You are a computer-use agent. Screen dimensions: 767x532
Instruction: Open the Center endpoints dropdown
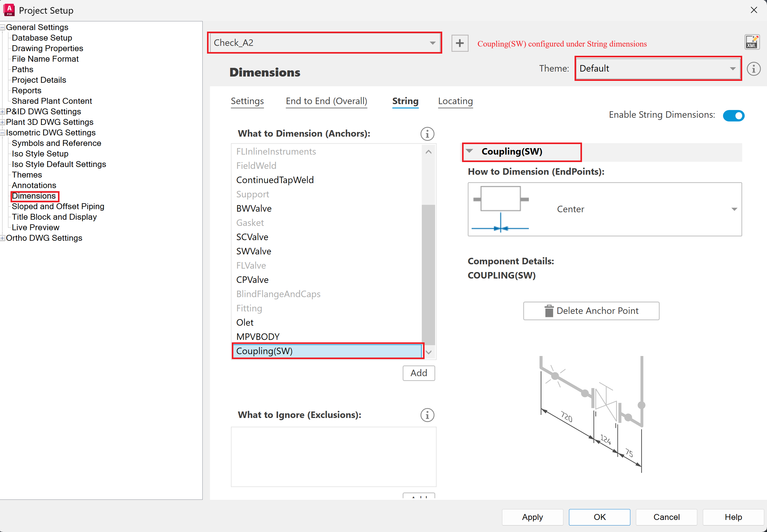(x=605, y=209)
